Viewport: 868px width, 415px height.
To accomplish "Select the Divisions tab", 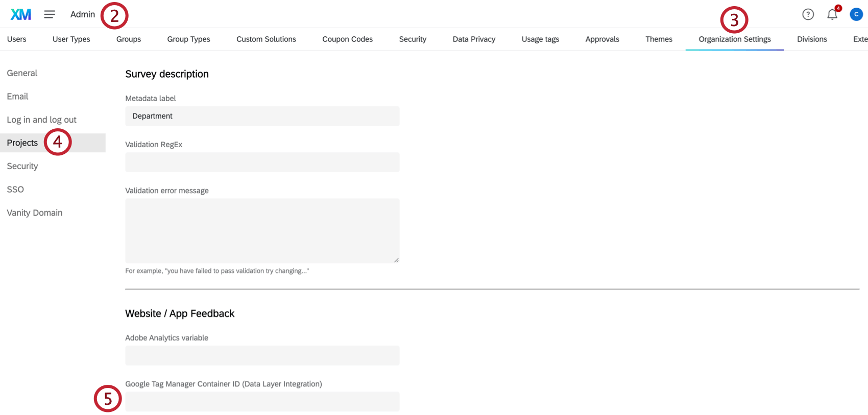I will [812, 39].
